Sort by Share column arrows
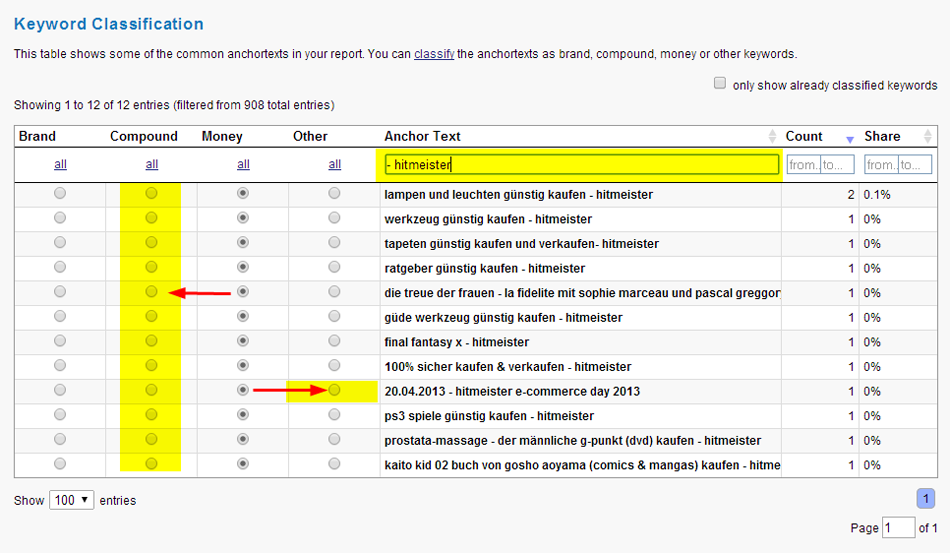The height and width of the screenshot is (553, 950). [928, 136]
